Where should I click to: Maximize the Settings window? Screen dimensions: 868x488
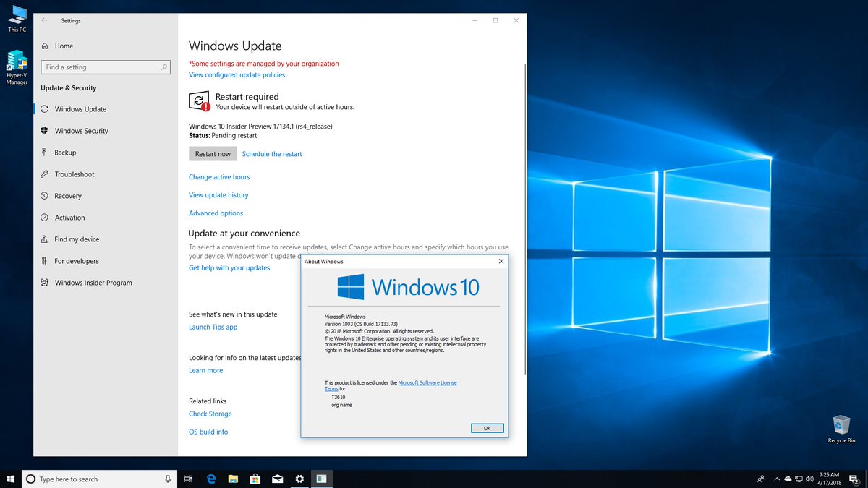tap(495, 21)
